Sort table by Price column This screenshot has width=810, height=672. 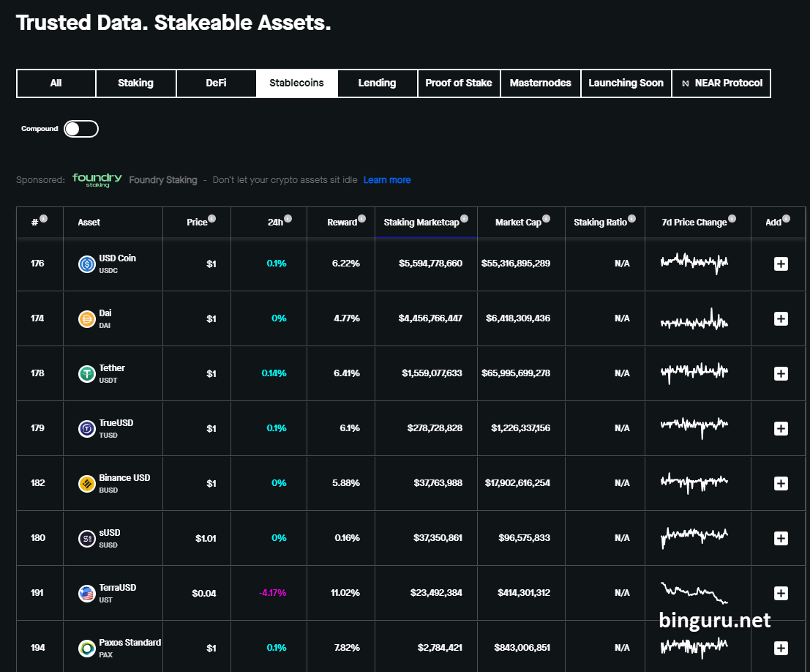click(197, 223)
